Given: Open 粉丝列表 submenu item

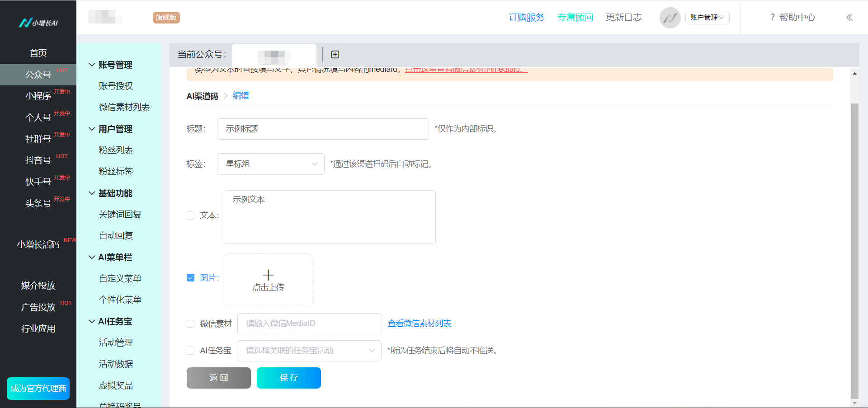Looking at the screenshot, I should [x=116, y=150].
